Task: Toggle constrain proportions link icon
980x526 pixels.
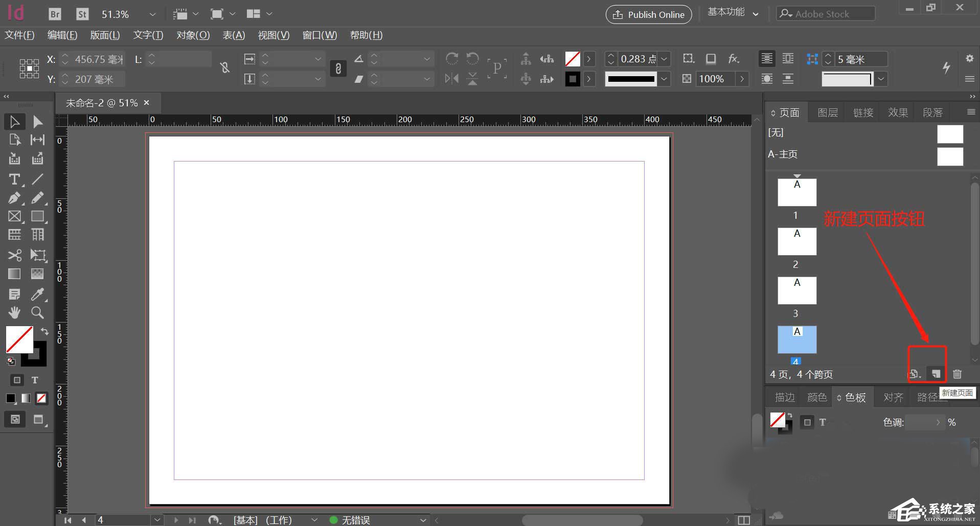Action: coord(338,68)
